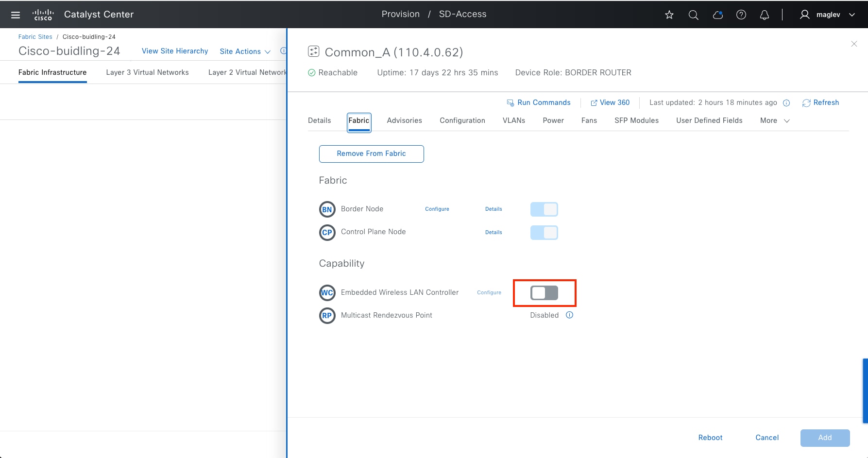Open the View 360 link

click(615, 102)
